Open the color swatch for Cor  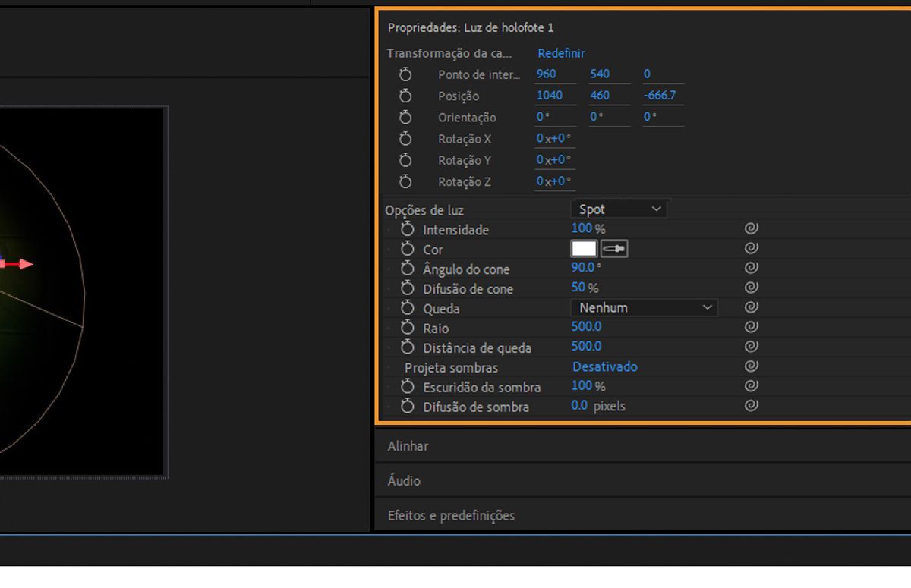pyautogui.click(x=584, y=249)
